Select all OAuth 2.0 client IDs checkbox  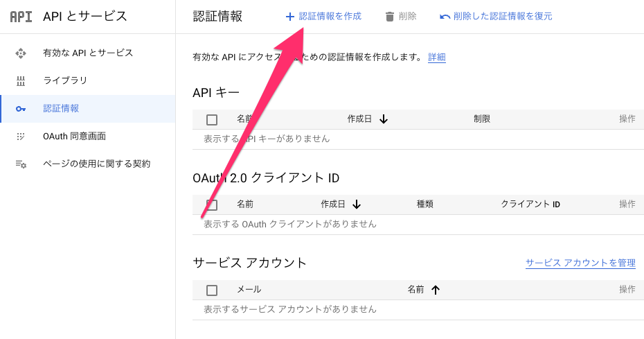[x=212, y=205]
